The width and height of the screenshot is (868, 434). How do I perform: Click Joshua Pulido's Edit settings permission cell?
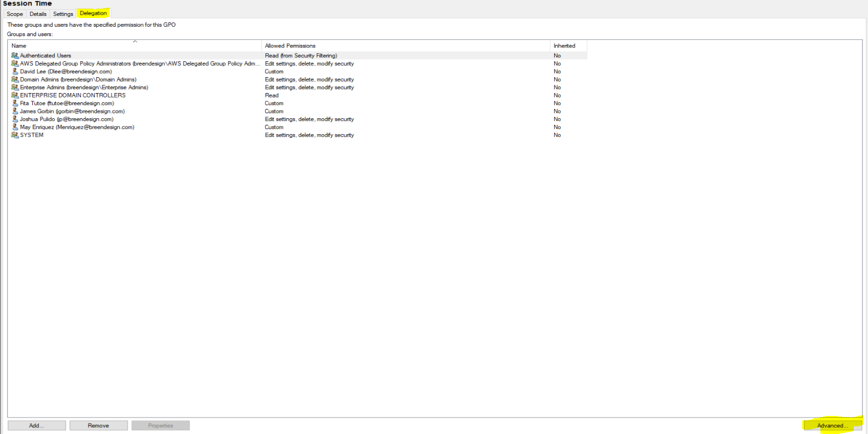point(309,119)
